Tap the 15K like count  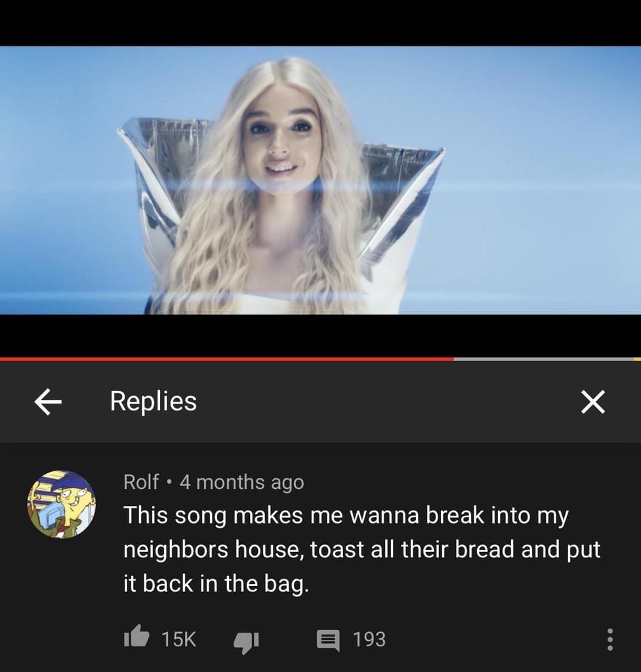178,639
